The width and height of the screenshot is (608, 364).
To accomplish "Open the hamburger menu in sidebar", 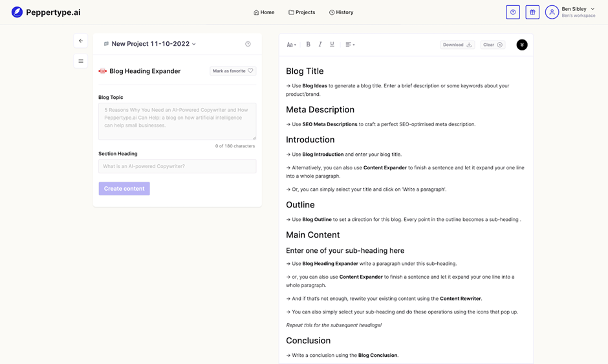I will pyautogui.click(x=81, y=61).
